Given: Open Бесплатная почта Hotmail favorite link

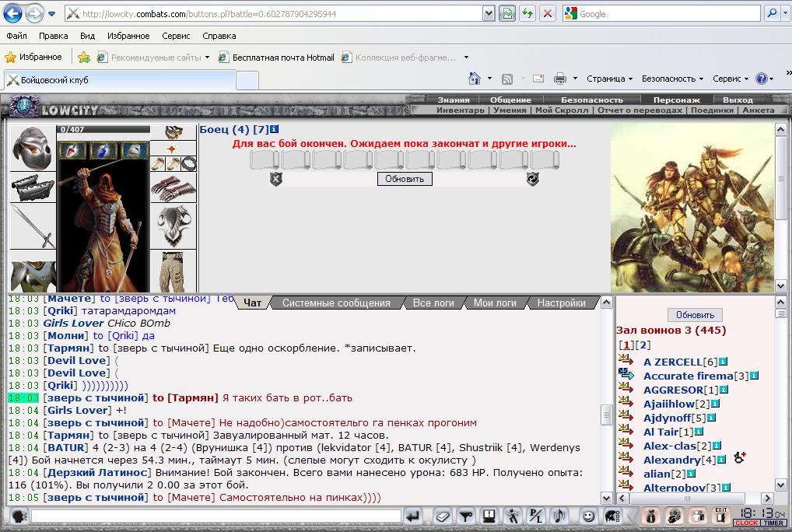Looking at the screenshot, I should 275,58.
